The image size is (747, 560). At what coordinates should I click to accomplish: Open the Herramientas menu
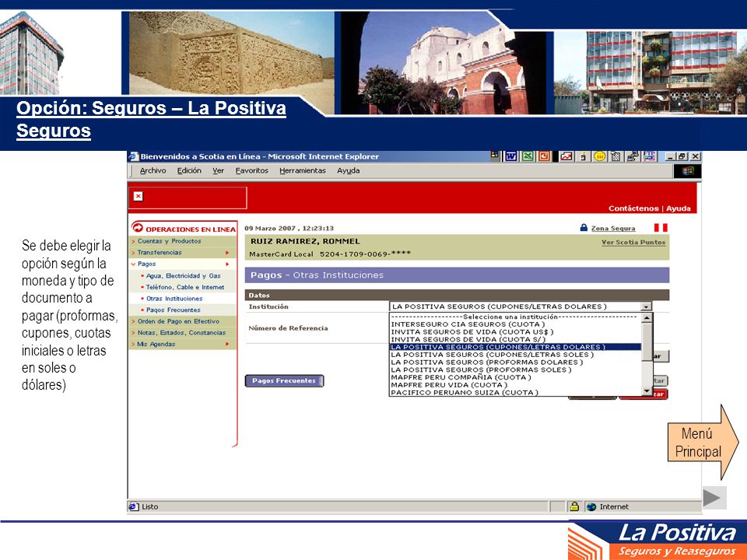303,170
